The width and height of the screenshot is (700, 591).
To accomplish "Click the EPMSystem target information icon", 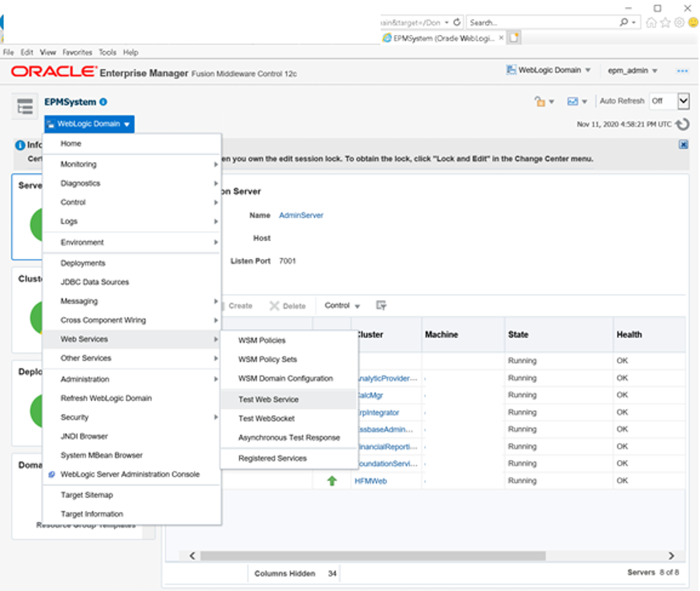I will [103, 102].
